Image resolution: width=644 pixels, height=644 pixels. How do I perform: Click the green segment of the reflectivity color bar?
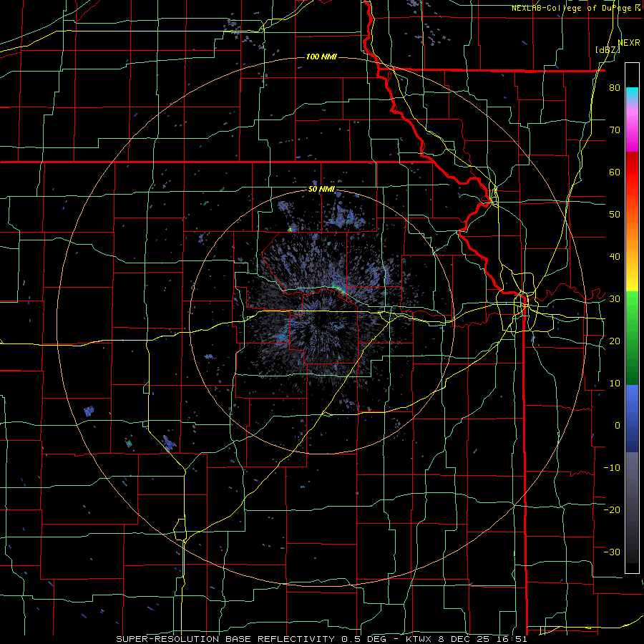[632, 338]
